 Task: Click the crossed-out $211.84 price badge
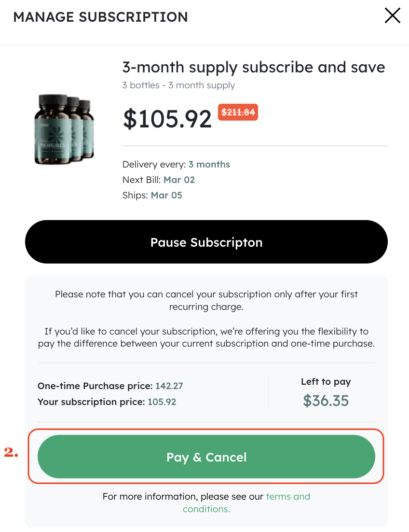pyautogui.click(x=238, y=112)
